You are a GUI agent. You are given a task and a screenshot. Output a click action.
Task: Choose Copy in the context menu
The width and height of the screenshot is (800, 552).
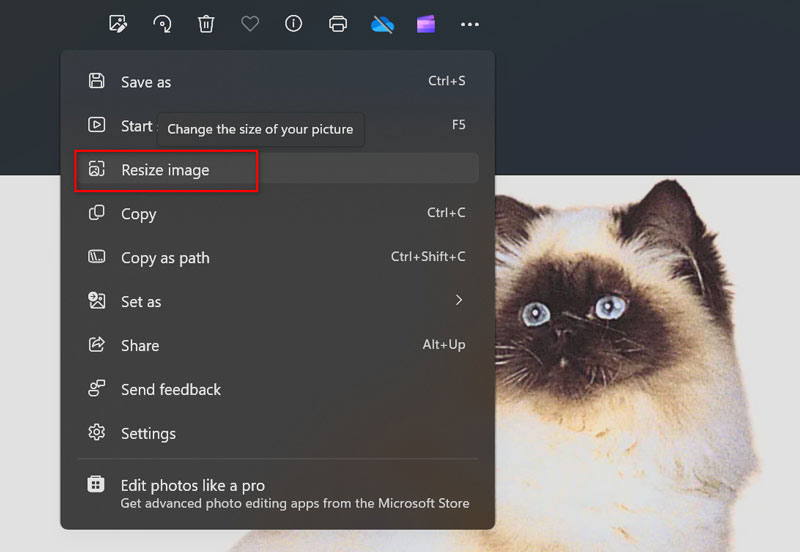click(x=278, y=213)
